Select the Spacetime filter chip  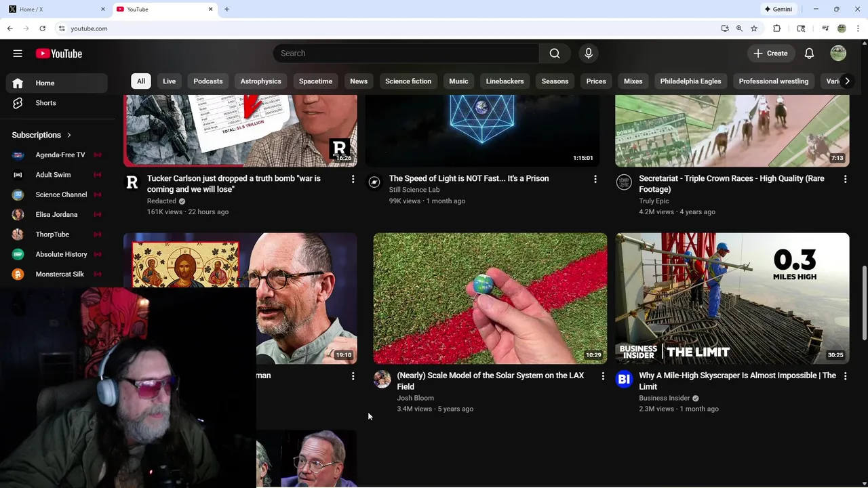[315, 81]
